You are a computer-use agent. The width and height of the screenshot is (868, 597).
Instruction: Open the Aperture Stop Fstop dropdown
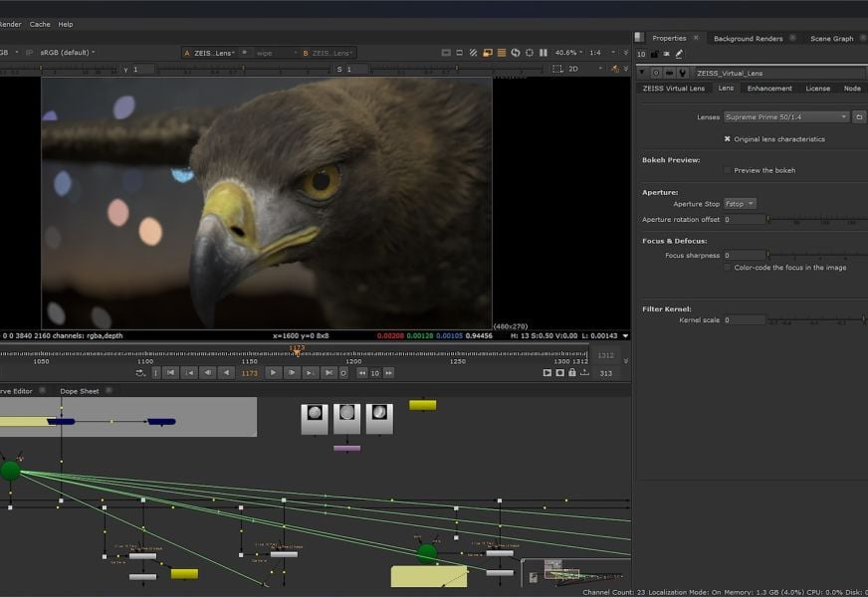740,204
